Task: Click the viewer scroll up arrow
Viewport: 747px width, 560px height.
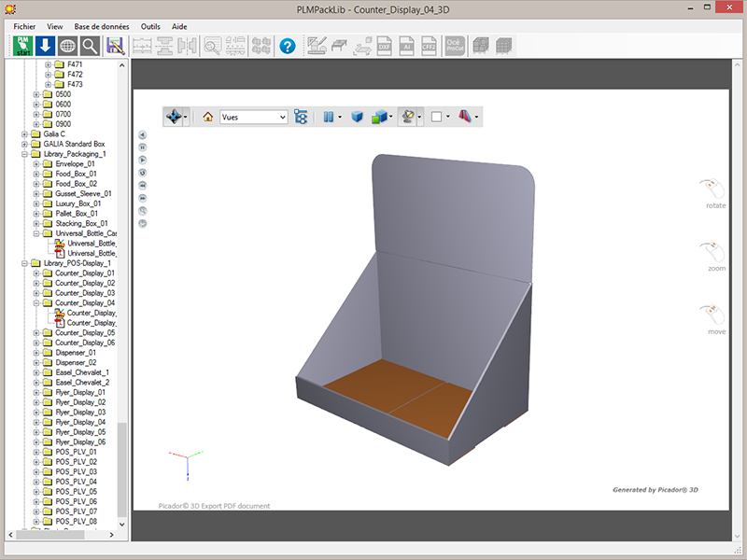Action: [738, 64]
